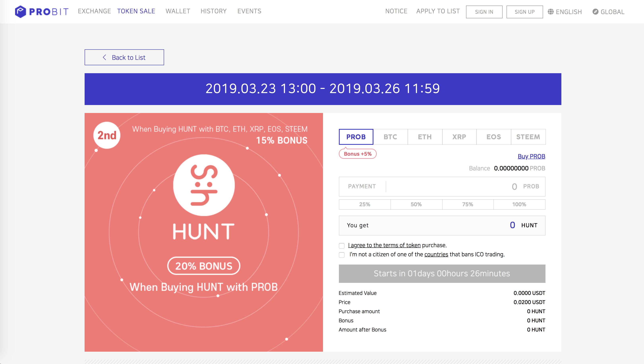Select the BTC payment tab
The width and height of the screenshot is (644, 364).
click(390, 137)
